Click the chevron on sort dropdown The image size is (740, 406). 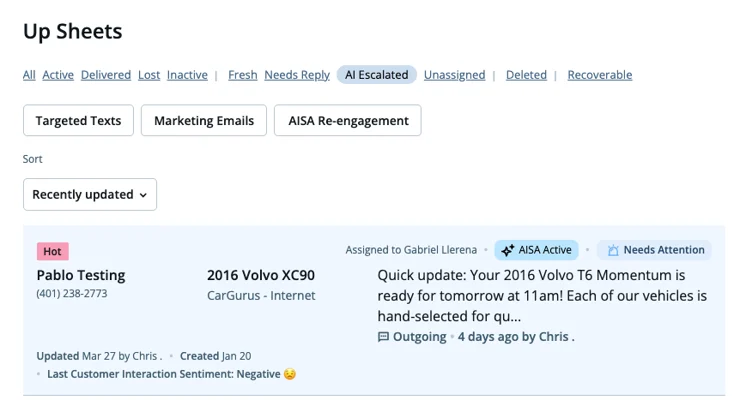click(143, 195)
